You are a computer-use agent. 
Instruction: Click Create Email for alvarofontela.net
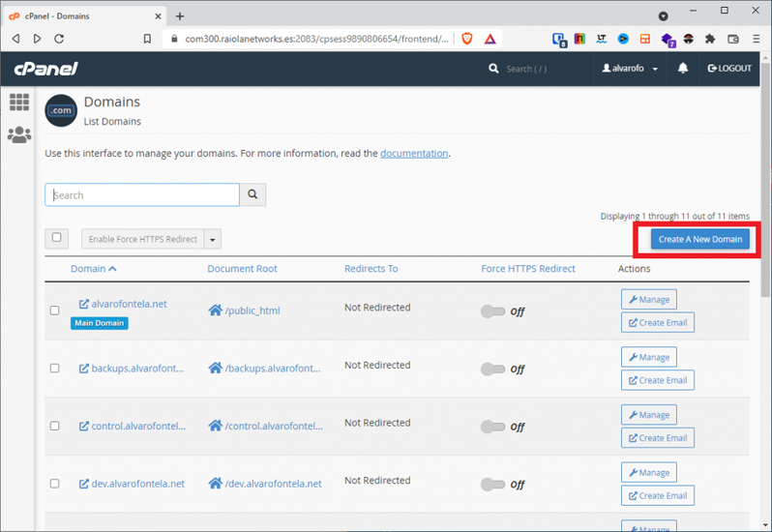tap(658, 322)
